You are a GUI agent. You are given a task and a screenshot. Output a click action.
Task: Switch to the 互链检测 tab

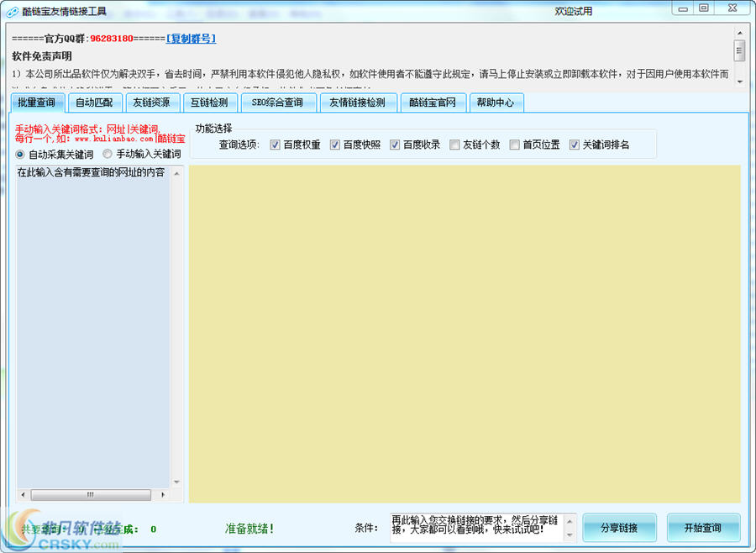pyautogui.click(x=209, y=103)
